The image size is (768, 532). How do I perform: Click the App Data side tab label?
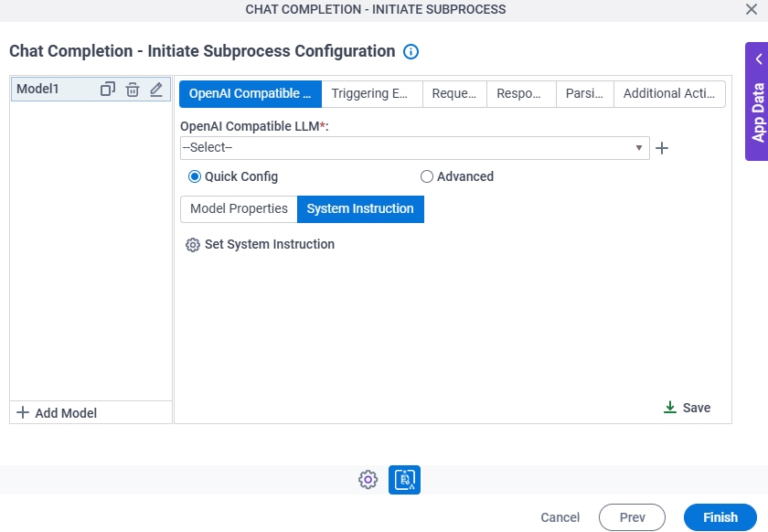point(758,113)
